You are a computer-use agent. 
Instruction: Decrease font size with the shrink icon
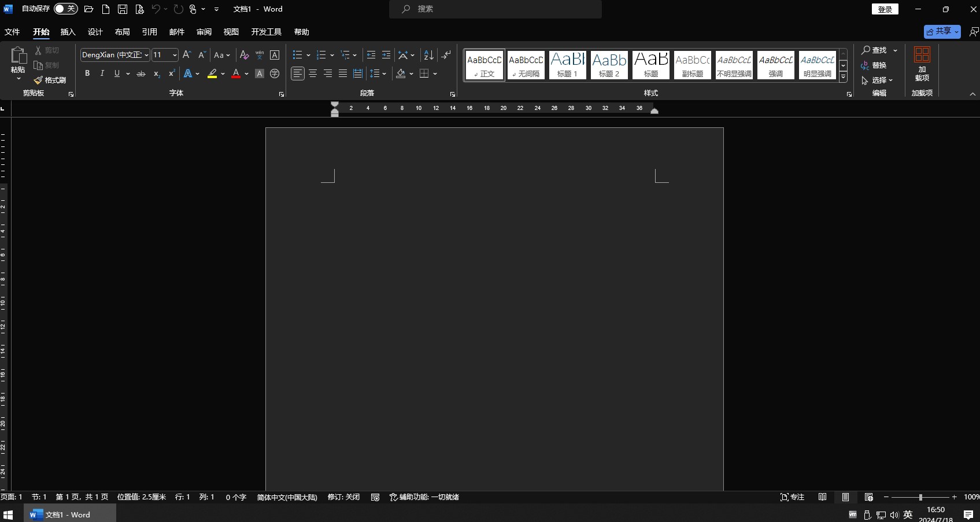coord(202,55)
